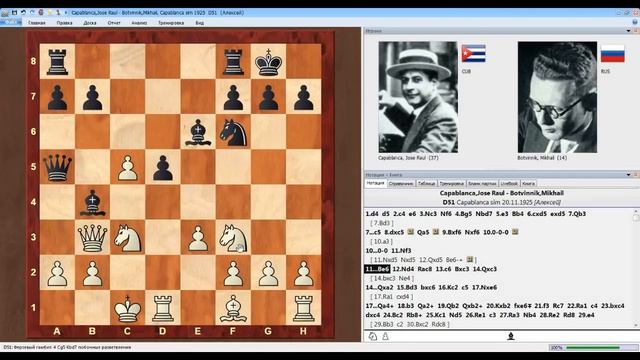640x360 pixels.
Task: Click the black pawn icon below notation
Action: (511, 336)
